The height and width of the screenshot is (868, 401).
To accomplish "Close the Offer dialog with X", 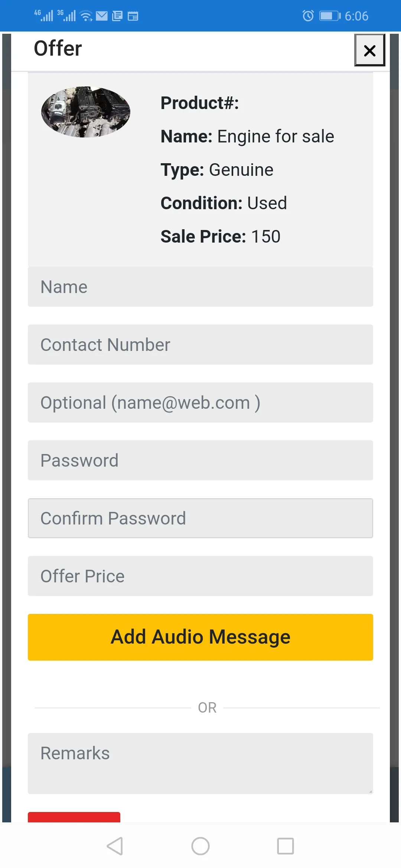I will pos(369,50).
